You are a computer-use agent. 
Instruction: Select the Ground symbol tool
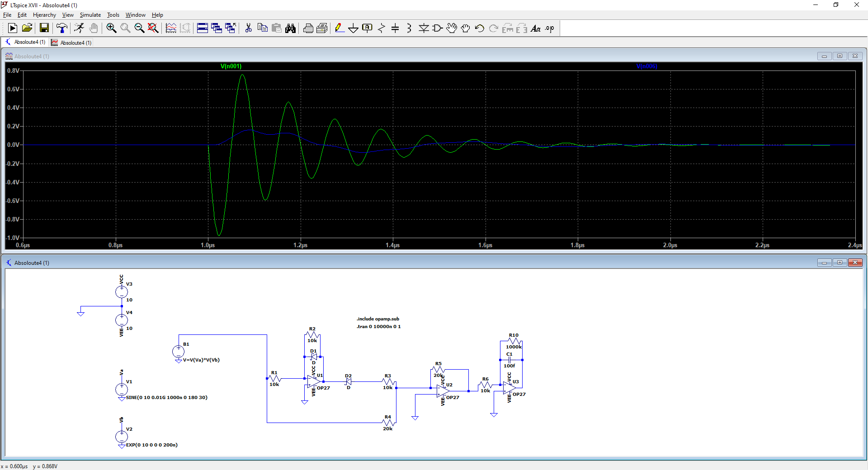click(x=353, y=28)
